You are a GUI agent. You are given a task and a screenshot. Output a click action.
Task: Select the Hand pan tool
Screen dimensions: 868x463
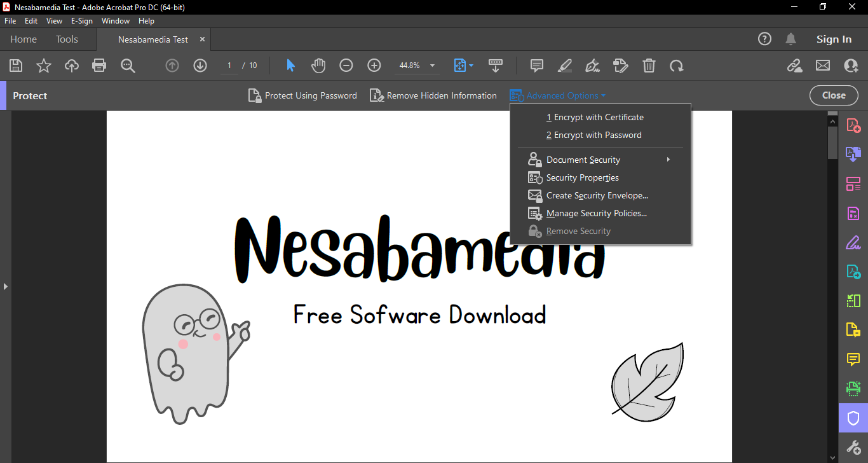pos(318,66)
